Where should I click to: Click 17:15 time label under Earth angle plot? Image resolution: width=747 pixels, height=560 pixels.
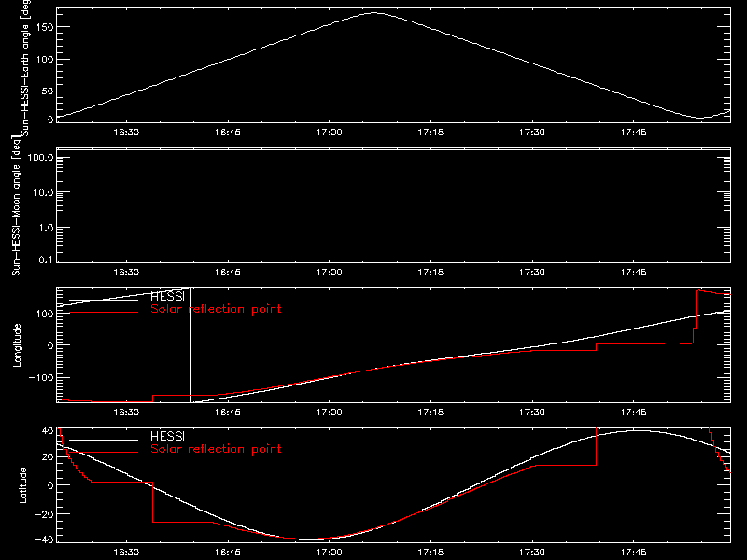click(x=430, y=132)
